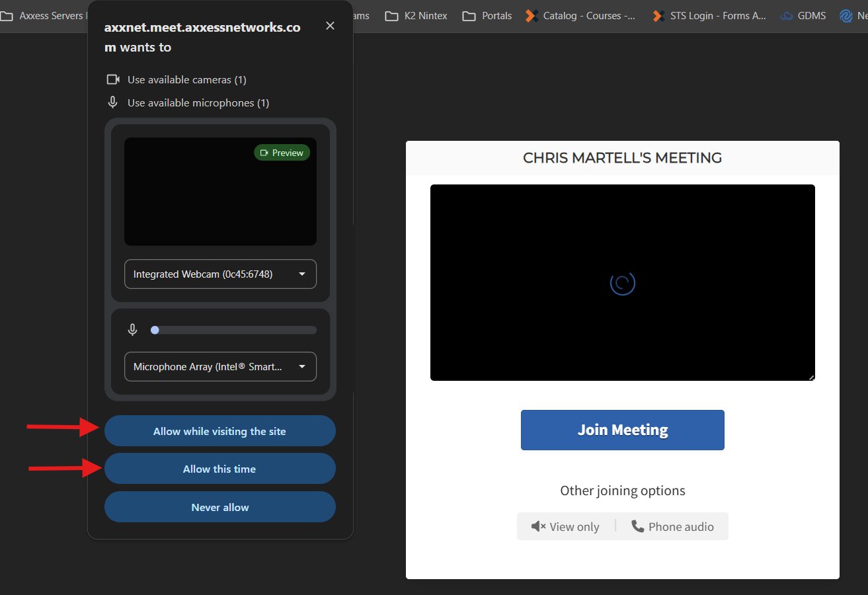Click the blue Join Meeting button
868x595 pixels.
pyautogui.click(x=622, y=430)
